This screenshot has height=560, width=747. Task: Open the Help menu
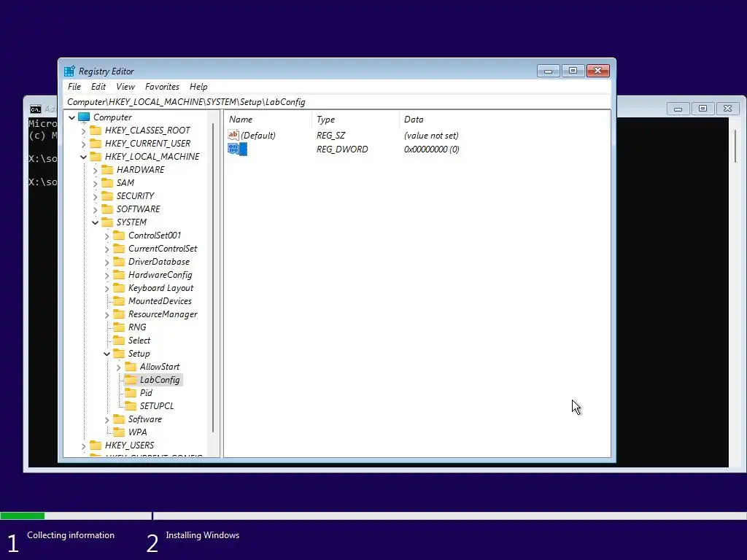click(198, 87)
